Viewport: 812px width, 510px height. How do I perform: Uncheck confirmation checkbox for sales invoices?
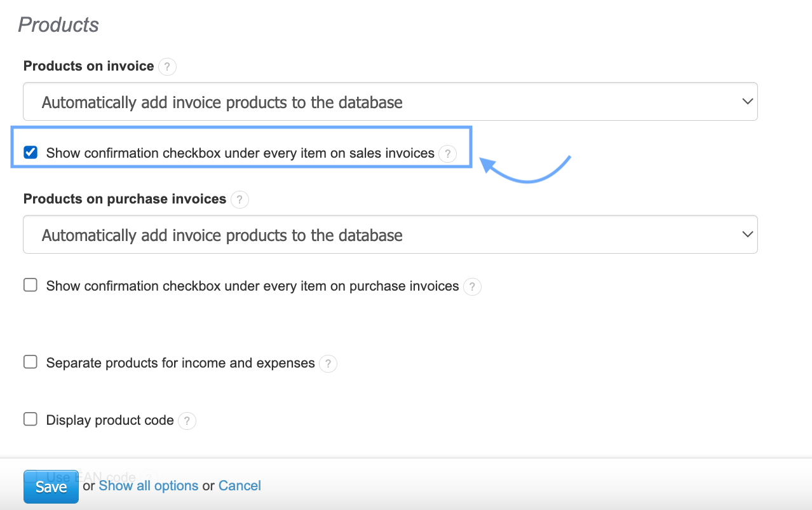pyautogui.click(x=30, y=153)
